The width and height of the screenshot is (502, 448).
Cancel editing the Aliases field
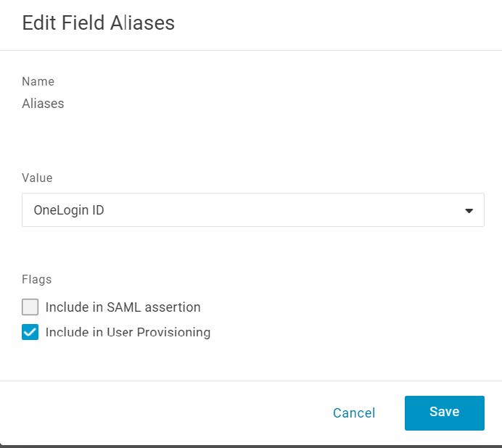[x=354, y=412]
